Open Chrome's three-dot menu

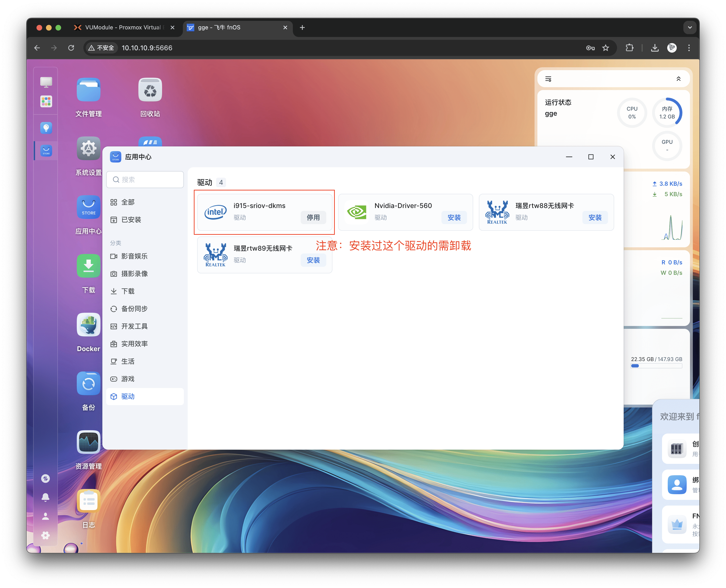689,48
